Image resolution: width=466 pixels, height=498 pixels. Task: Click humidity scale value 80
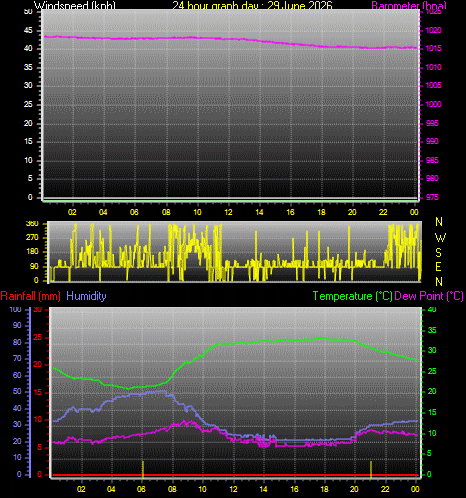tap(17, 342)
